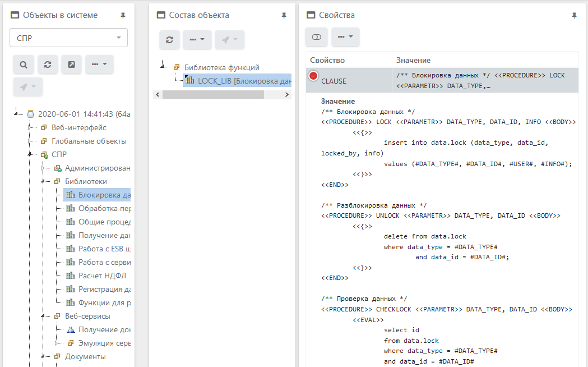The image size is (588, 367).
Task: Click the open-in-window icon button
Action: 71,65
